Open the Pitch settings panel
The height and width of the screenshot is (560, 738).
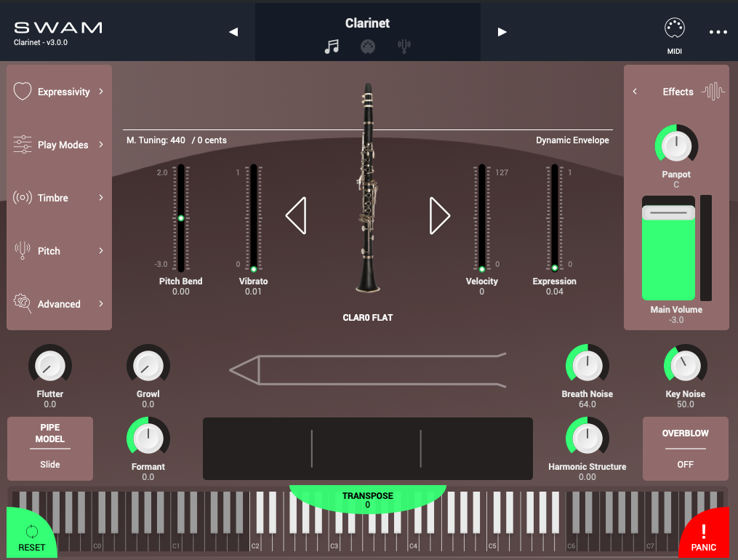(x=60, y=251)
